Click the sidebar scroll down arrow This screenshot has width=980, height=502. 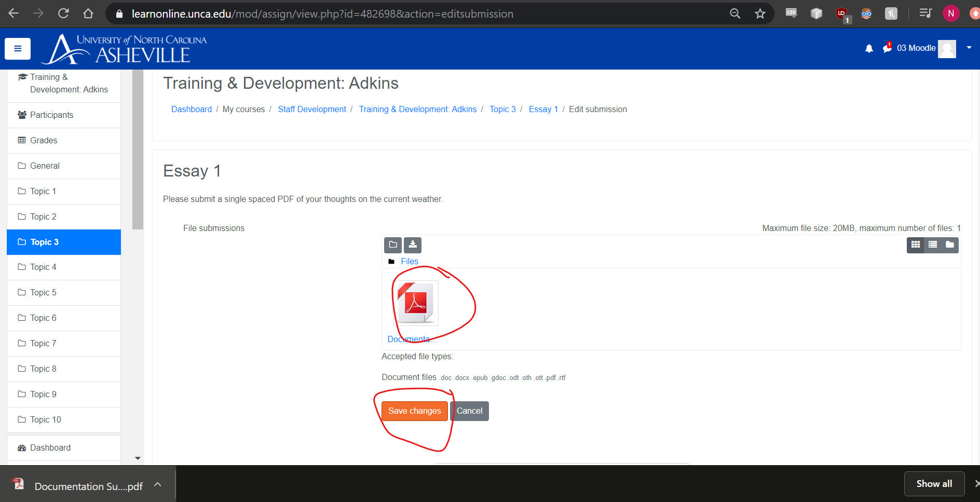pos(138,458)
